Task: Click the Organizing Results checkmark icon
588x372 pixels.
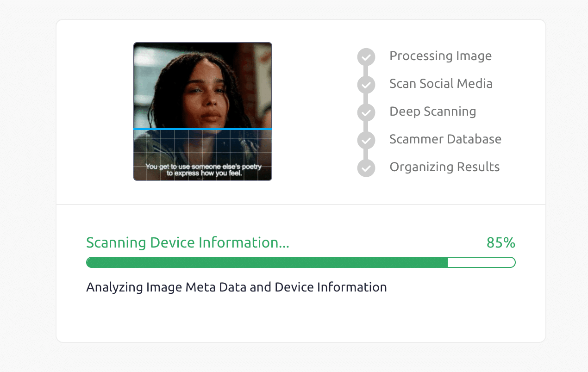Action: click(x=366, y=168)
